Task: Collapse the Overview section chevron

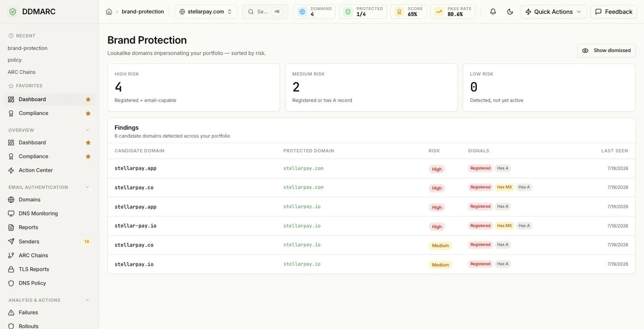Action: (87, 130)
